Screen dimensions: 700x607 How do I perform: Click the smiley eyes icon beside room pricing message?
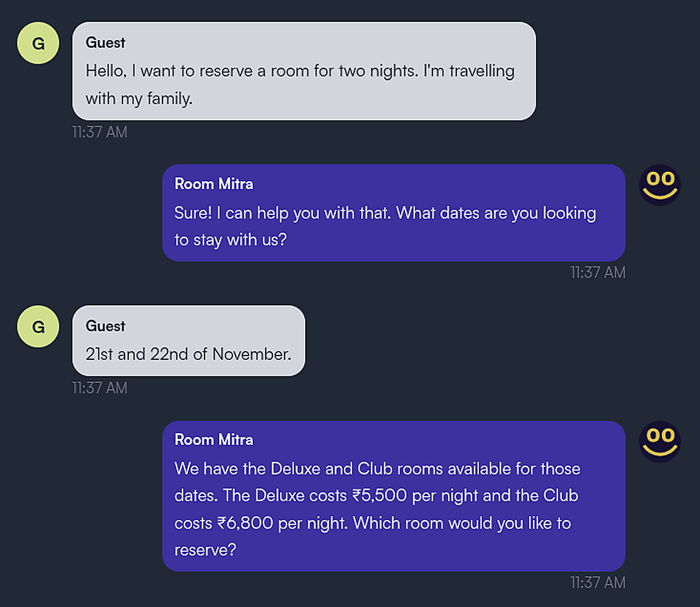(659, 441)
